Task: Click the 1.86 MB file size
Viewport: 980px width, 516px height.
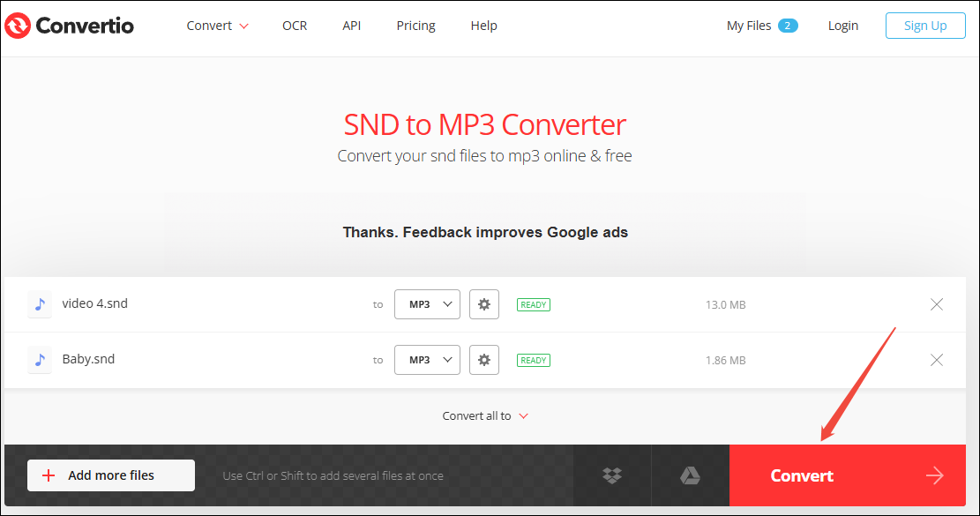Action: pyautogui.click(x=725, y=361)
